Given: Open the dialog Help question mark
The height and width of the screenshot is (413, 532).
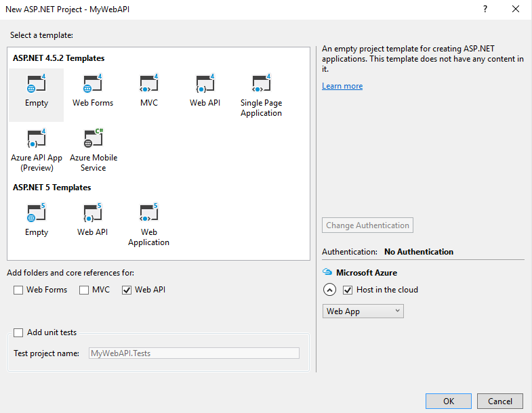Looking at the screenshot, I should tap(485, 9).
